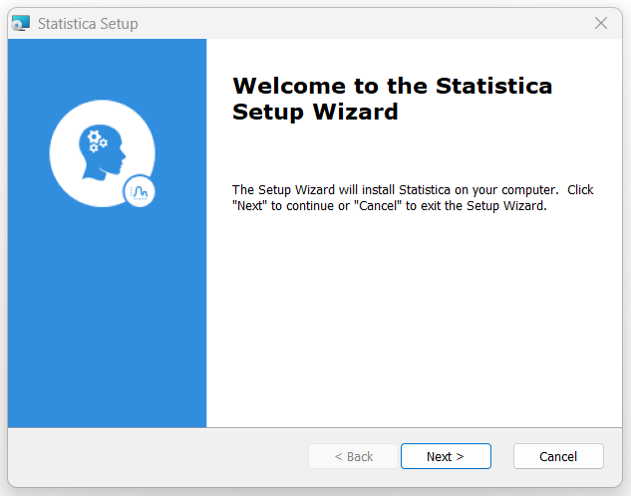Click empty title bar space beside the title
This screenshot has width=631, height=496.
click(x=362, y=23)
